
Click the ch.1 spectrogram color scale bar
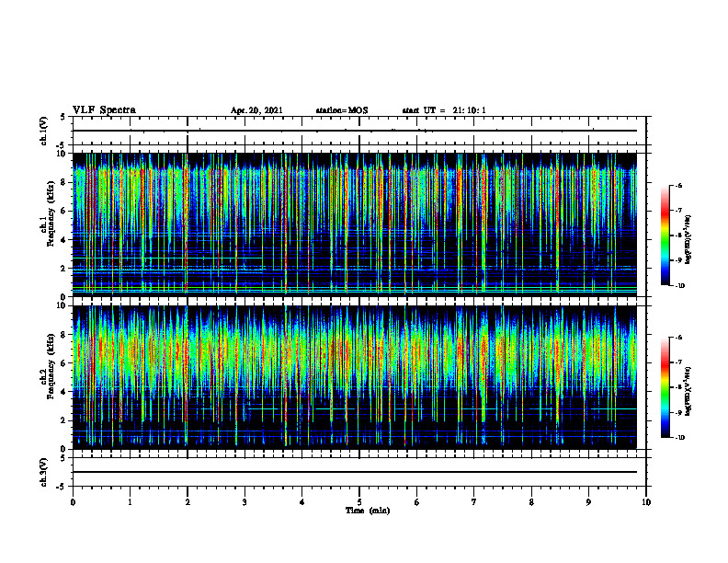pos(665,236)
